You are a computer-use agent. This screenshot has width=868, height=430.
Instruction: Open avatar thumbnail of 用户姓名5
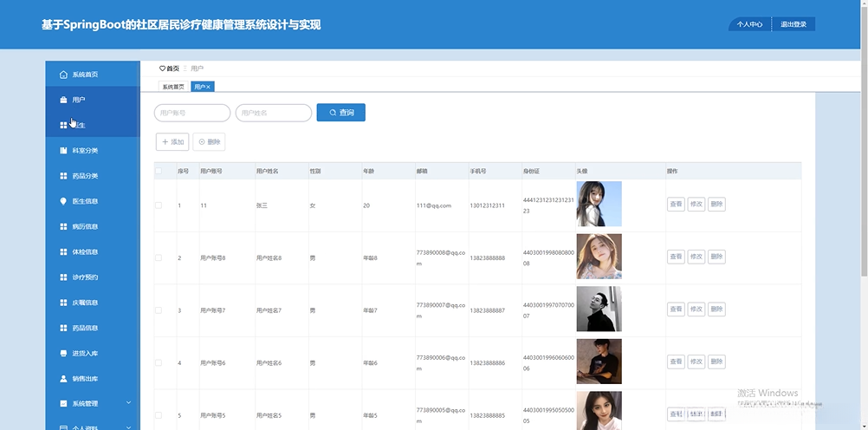pos(599,411)
